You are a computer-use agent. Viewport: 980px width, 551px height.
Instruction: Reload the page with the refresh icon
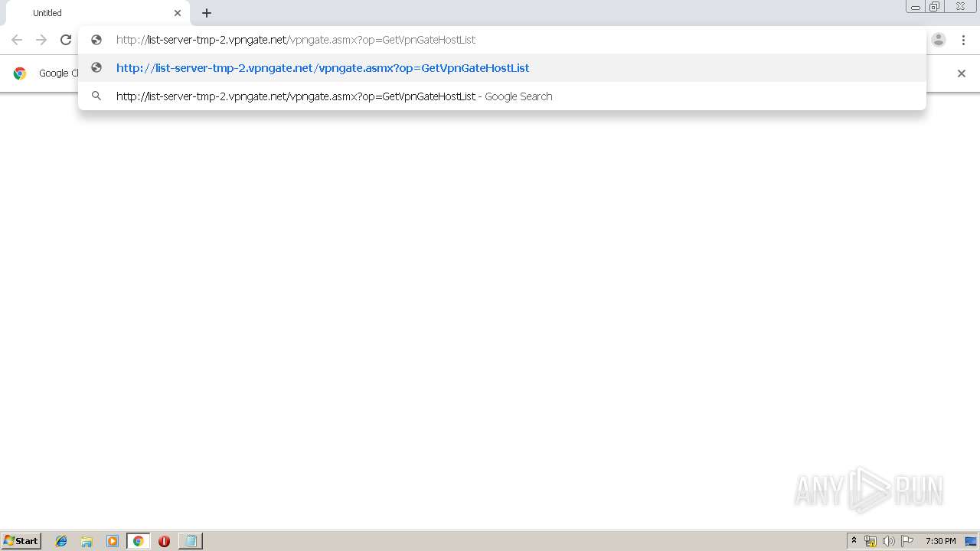(66, 40)
